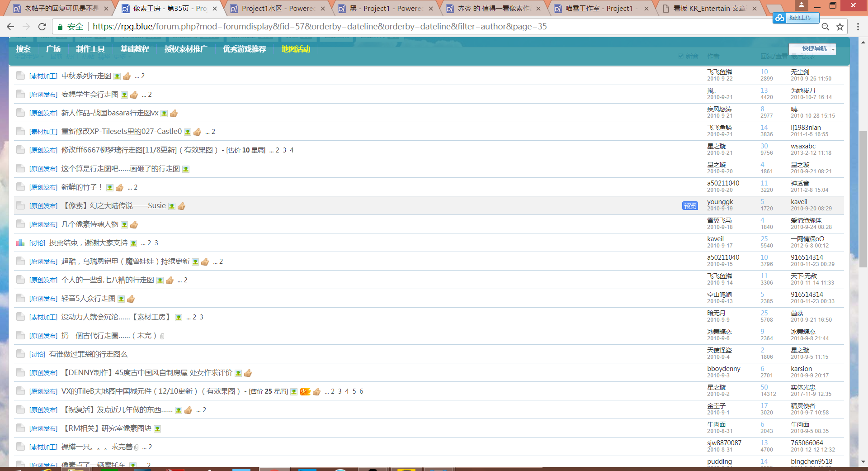The height and width of the screenshot is (471, 868).
Task: Click the hot flame icon on VX的TileB thread
Action: [305, 391]
